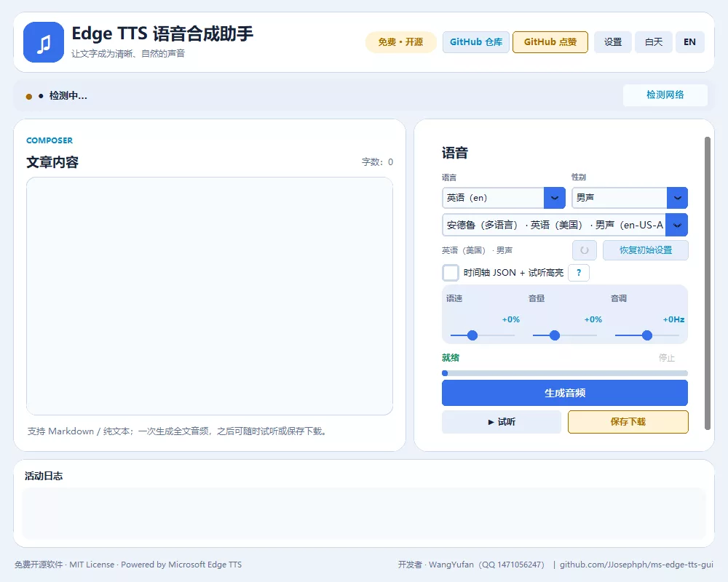Switch language with the EN button
The width and height of the screenshot is (728, 582).
689,42
